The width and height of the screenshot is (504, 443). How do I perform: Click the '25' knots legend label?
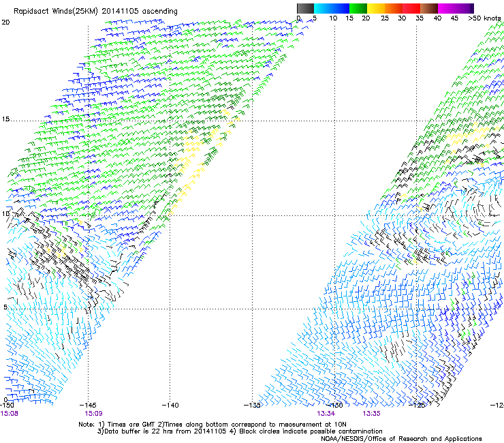coord(385,18)
